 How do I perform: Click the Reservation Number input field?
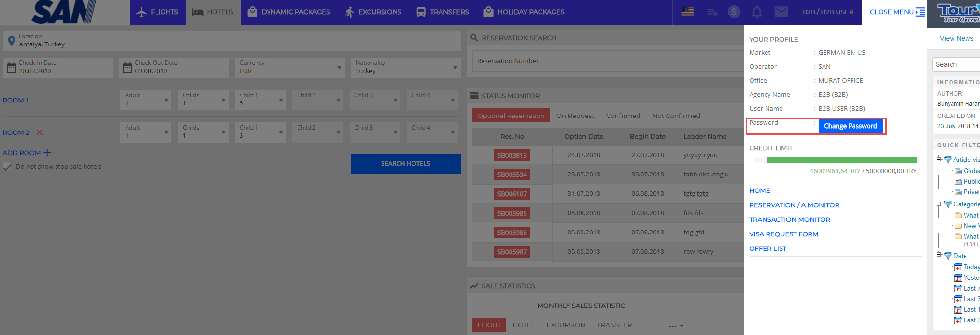point(606,61)
